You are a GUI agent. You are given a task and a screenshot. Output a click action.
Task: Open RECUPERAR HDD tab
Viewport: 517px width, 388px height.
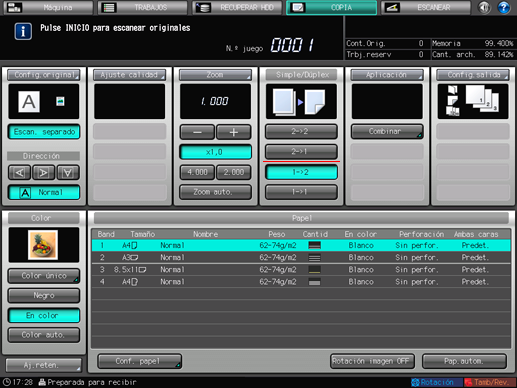237,7
